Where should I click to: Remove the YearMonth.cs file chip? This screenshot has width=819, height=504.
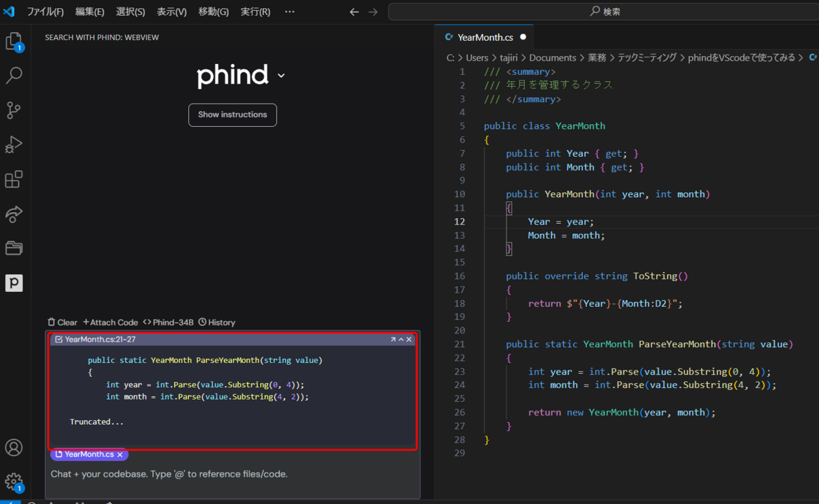pos(120,454)
